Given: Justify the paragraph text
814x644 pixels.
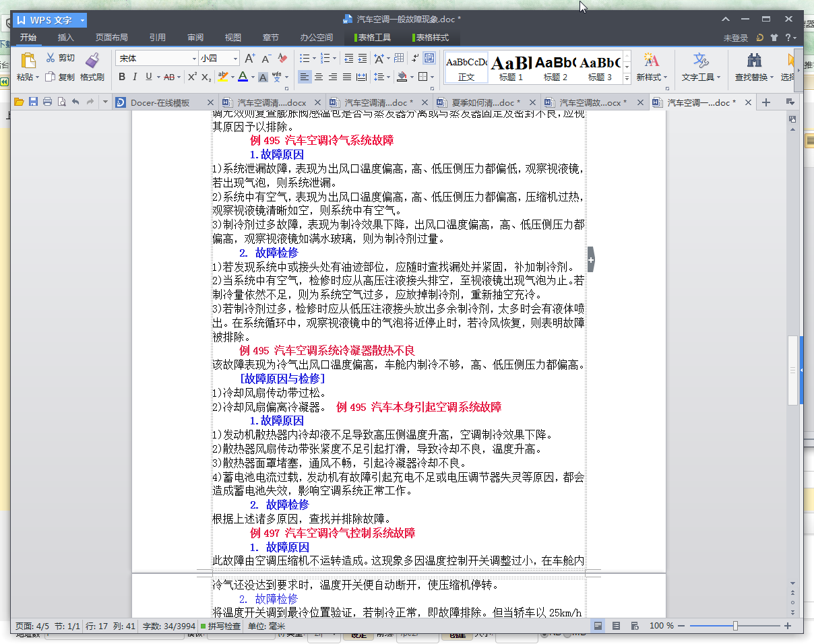Looking at the screenshot, I should tap(347, 77).
